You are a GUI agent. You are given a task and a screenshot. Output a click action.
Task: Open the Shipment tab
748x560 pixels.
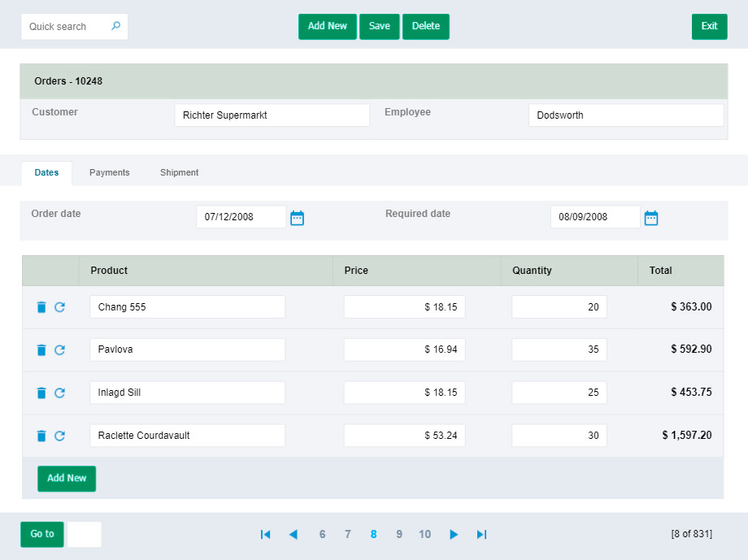[x=179, y=172]
